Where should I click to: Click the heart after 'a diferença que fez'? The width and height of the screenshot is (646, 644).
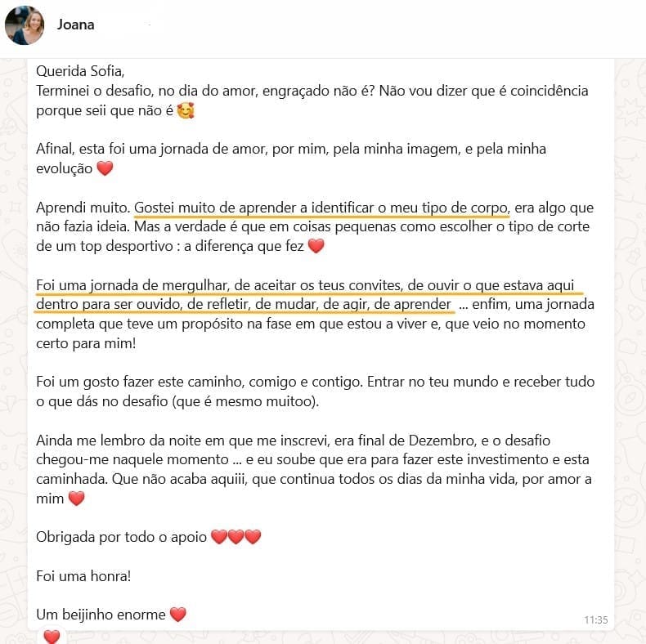point(316,246)
